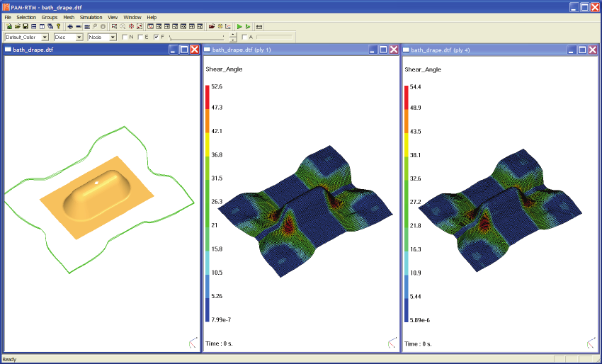
Task: Enable the E checkbox
Action: pos(140,37)
